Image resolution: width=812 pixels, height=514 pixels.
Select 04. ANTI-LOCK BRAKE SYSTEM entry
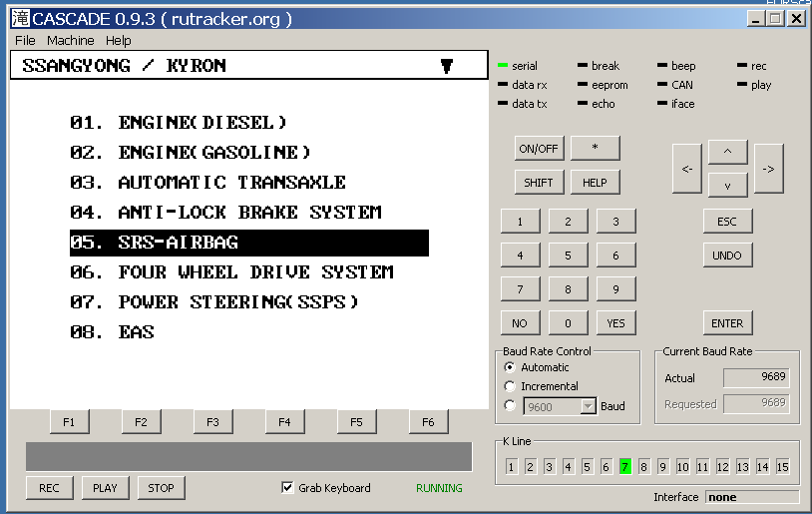[x=225, y=213]
